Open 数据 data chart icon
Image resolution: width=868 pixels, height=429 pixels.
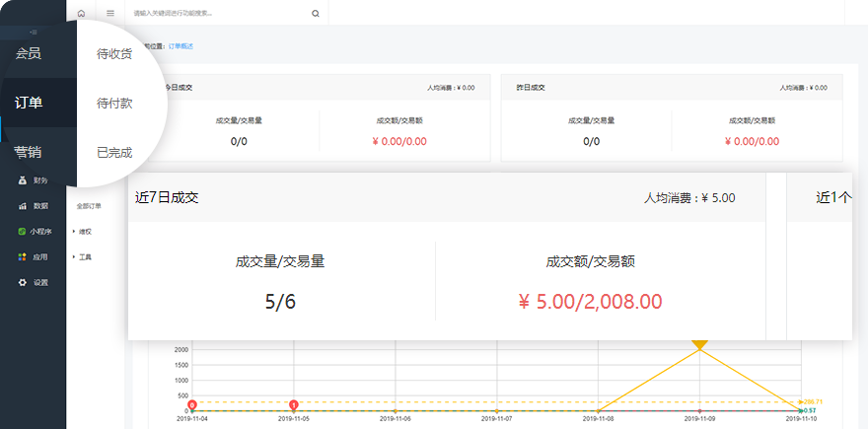[x=23, y=206]
